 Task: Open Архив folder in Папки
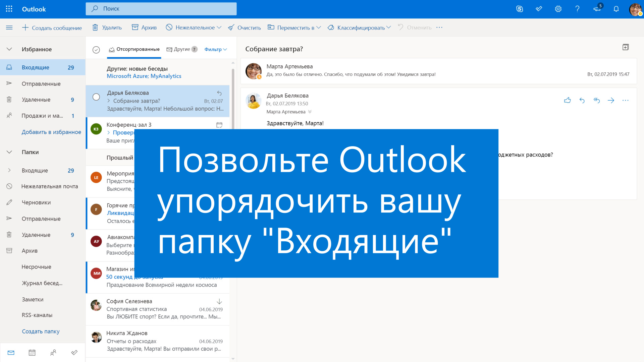43,251
